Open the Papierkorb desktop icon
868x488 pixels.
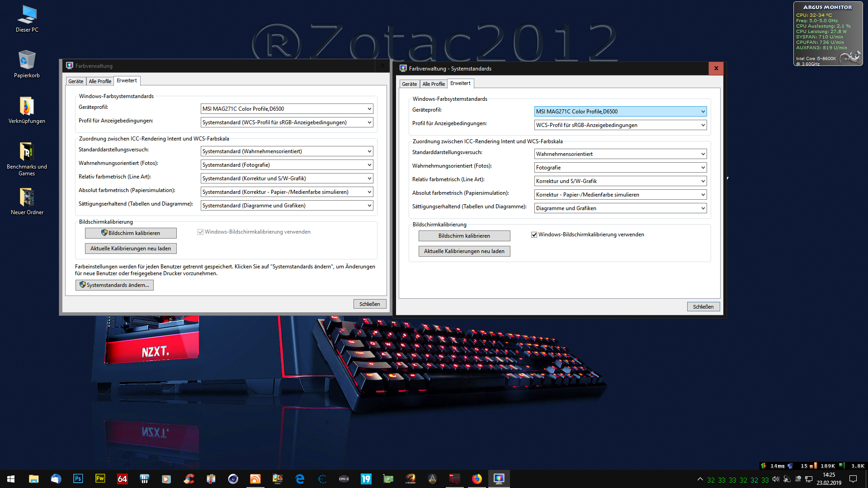(27, 64)
